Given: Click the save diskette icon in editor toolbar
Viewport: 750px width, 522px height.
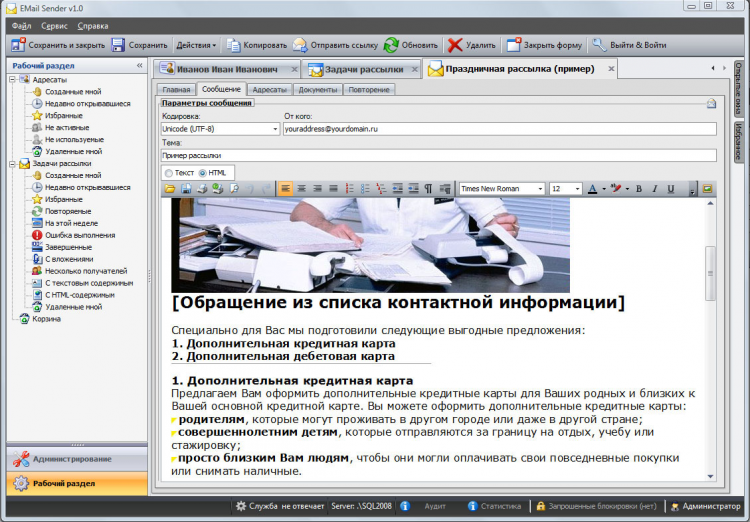Looking at the screenshot, I should pyautogui.click(x=186, y=189).
